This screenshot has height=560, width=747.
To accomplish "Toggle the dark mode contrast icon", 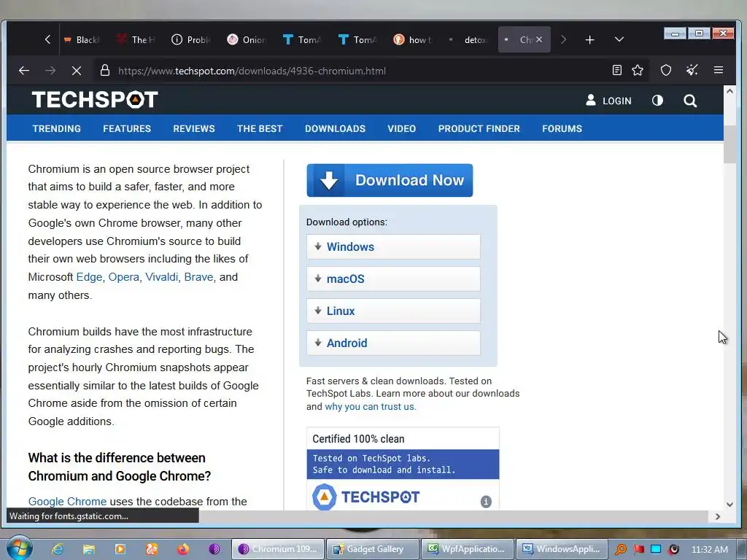I will (657, 101).
